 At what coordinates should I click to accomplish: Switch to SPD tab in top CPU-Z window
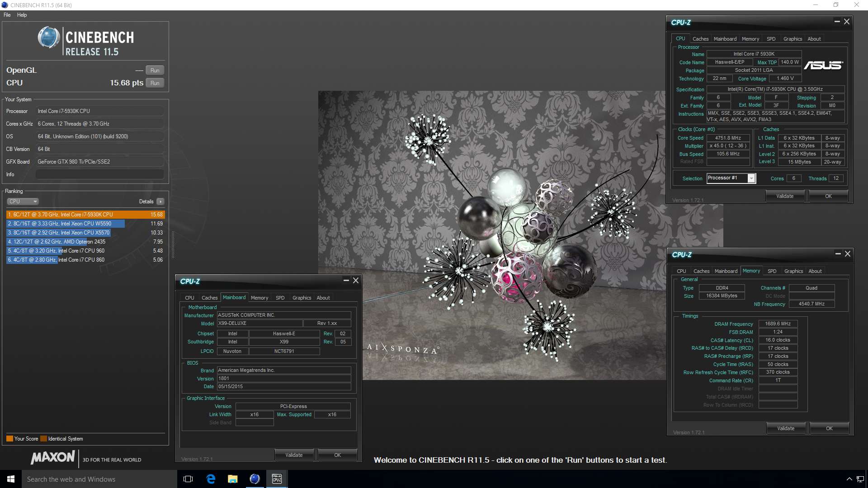click(771, 39)
